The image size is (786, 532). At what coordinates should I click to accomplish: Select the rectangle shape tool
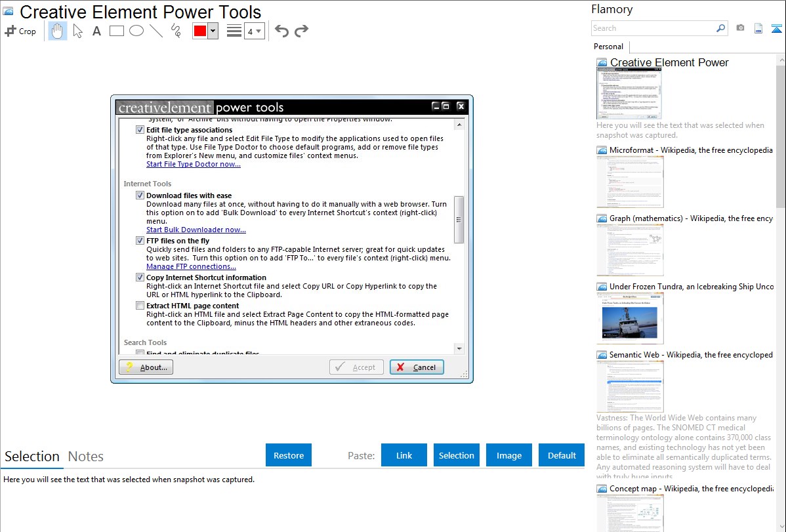point(116,31)
